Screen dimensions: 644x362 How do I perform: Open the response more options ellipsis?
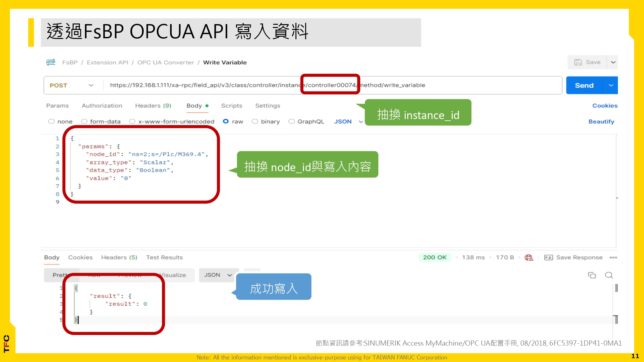tap(613, 257)
